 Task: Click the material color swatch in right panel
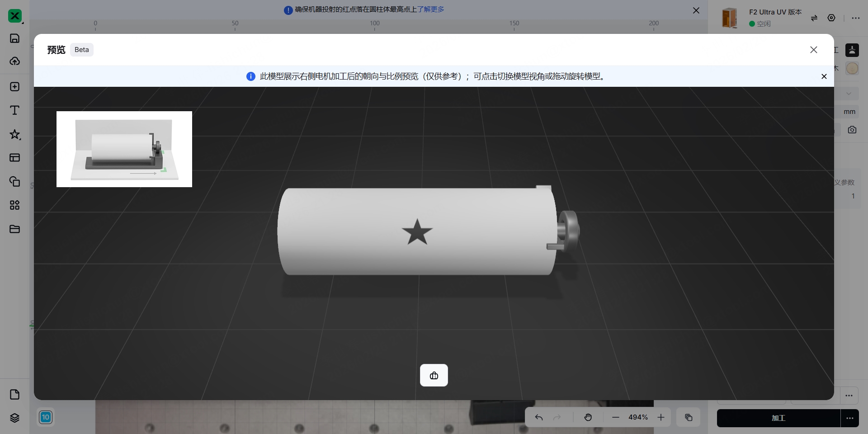tap(852, 68)
